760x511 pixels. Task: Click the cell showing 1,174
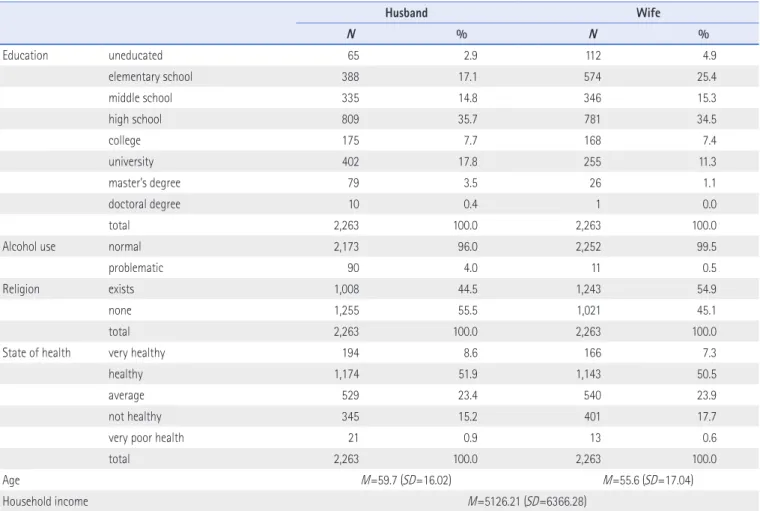point(347,374)
